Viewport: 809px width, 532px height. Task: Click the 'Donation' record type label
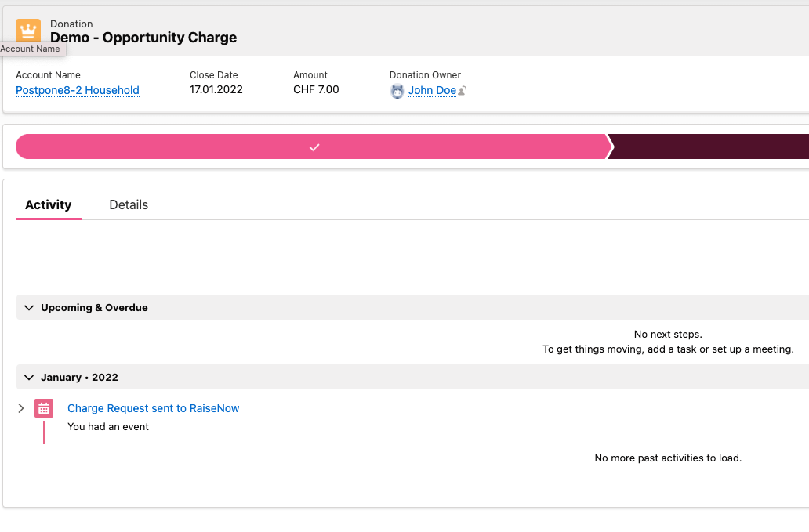click(71, 24)
